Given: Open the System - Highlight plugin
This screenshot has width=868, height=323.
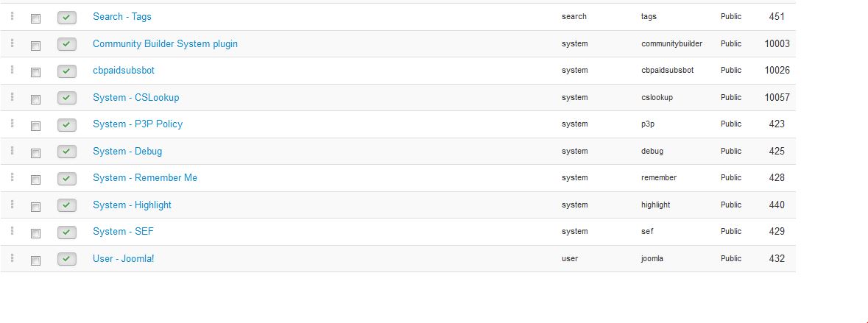Looking at the screenshot, I should click(x=132, y=205).
